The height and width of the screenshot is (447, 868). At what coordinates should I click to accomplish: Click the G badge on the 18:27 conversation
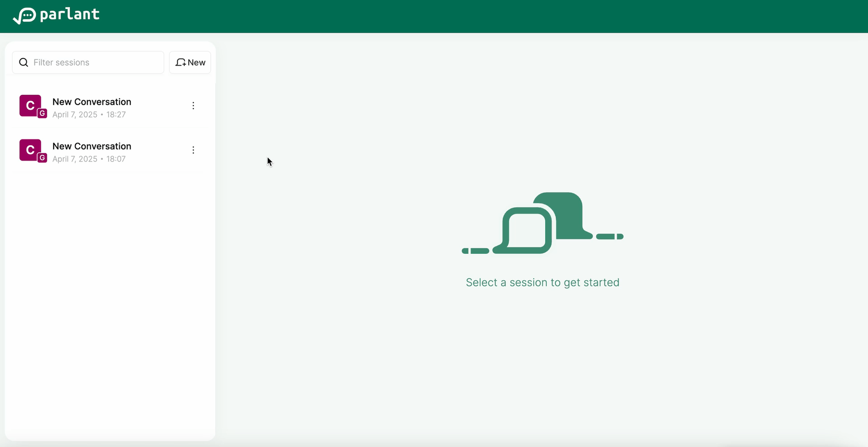(42, 114)
